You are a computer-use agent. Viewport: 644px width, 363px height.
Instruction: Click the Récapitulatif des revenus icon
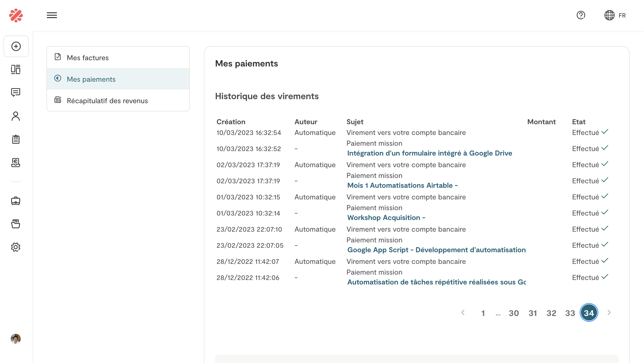coord(58,100)
